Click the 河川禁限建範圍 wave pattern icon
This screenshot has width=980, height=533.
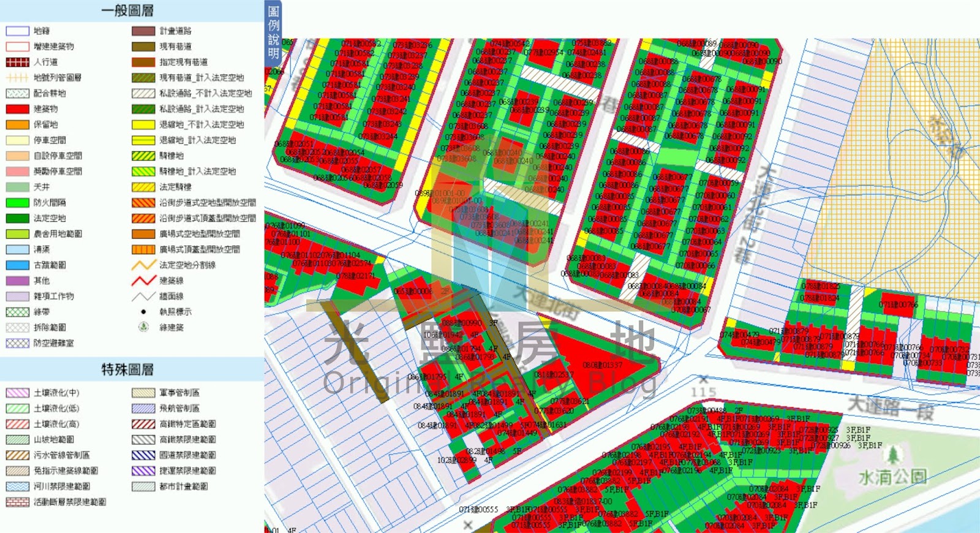pos(17,486)
